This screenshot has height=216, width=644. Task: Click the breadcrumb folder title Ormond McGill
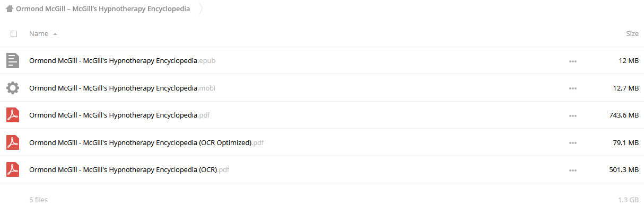pos(103,9)
